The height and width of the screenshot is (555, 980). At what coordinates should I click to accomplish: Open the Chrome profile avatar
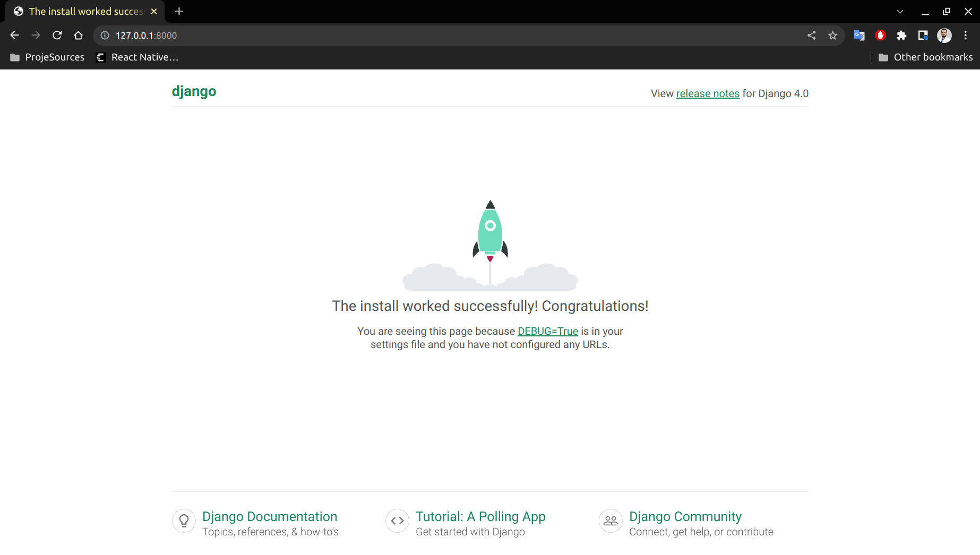944,36
